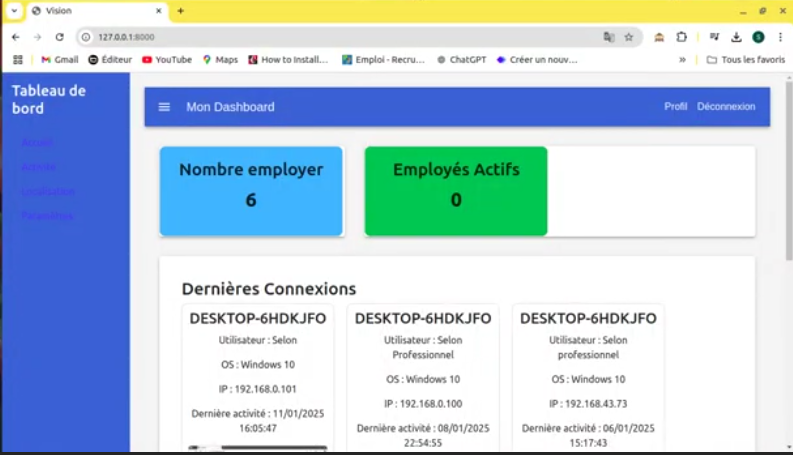
Task: Show hidden bookmarks with the chevron
Action: tap(682, 60)
